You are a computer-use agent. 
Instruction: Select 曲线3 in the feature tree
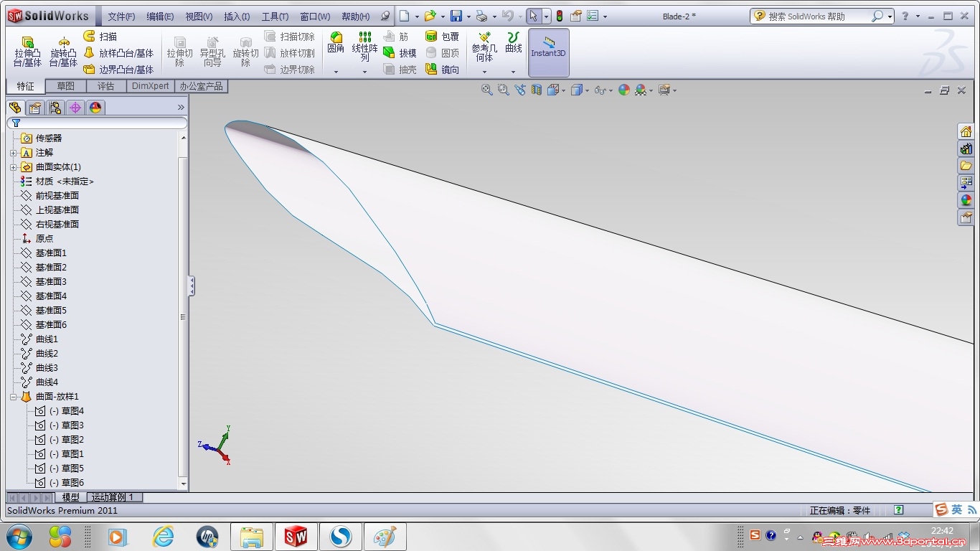47,368
